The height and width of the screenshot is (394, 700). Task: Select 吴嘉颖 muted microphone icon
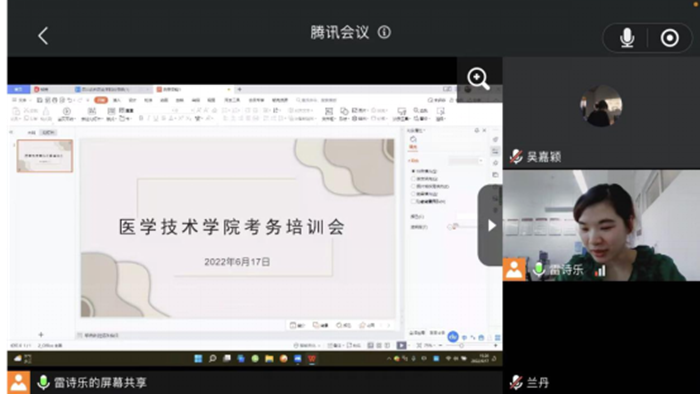coord(516,157)
